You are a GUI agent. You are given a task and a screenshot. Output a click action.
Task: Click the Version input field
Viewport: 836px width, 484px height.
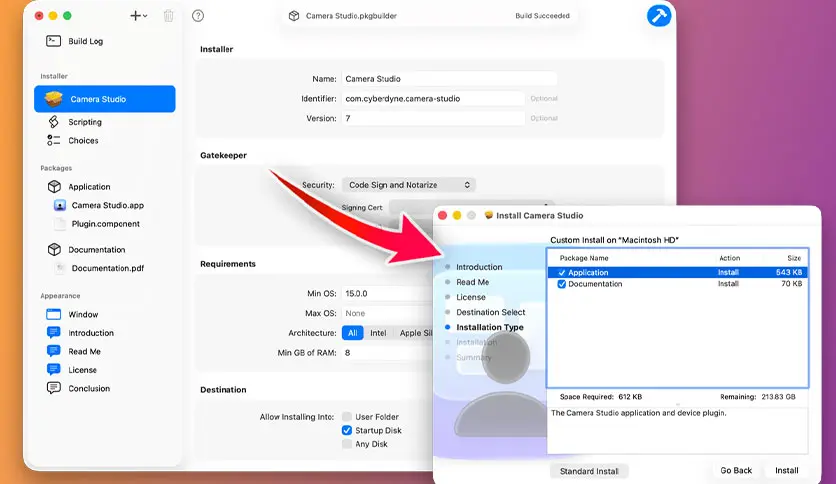[x=433, y=118]
